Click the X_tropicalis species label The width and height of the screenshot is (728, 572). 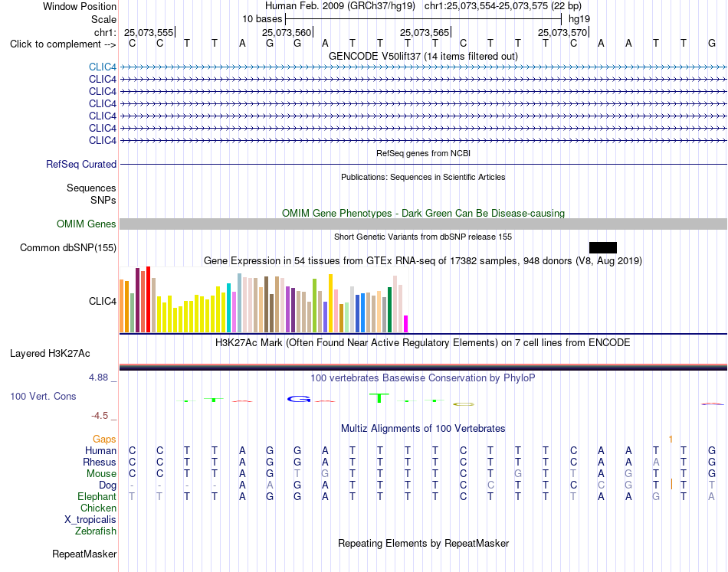tap(90, 520)
